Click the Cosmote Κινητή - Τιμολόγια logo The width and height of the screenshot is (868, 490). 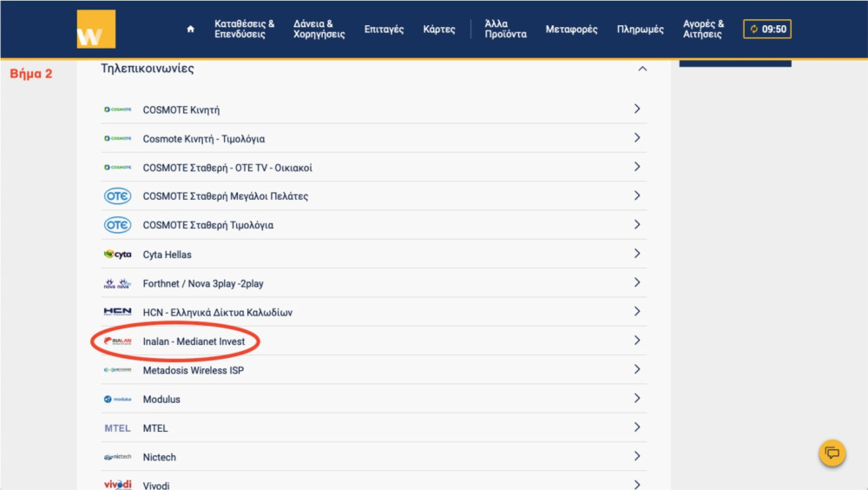(x=117, y=138)
